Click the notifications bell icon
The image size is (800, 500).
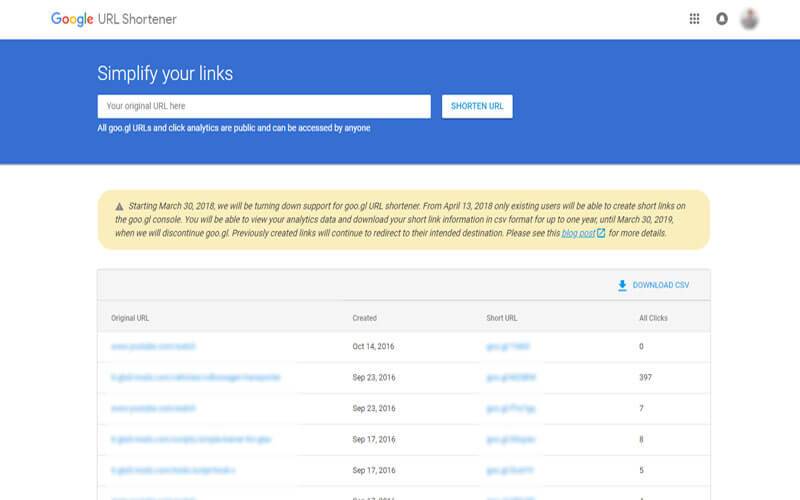pos(722,19)
